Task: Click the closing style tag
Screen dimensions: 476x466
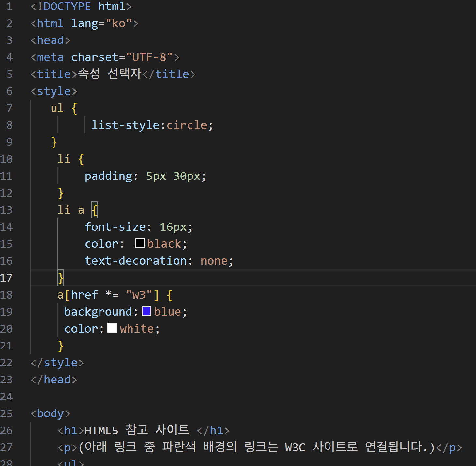Action: pos(57,363)
